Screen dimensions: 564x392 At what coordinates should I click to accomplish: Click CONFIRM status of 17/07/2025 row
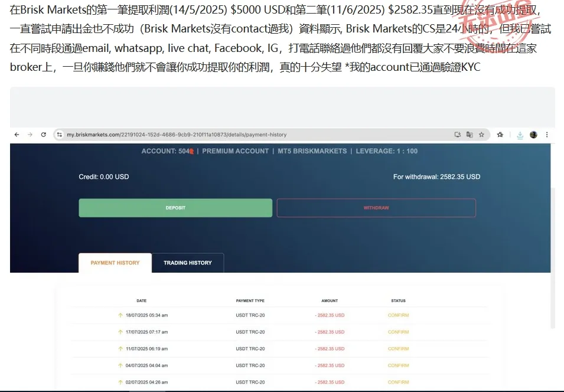[x=398, y=332]
